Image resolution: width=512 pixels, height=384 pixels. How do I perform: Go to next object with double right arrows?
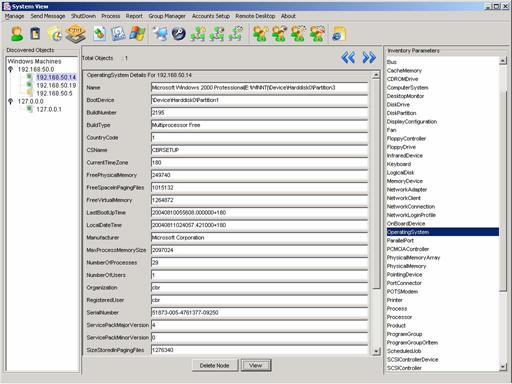[x=369, y=58]
